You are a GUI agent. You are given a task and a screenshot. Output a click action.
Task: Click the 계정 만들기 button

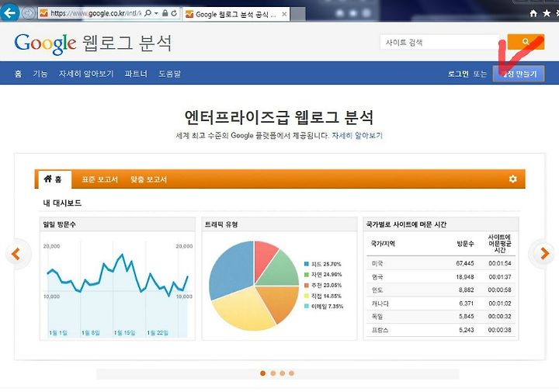[x=519, y=74]
